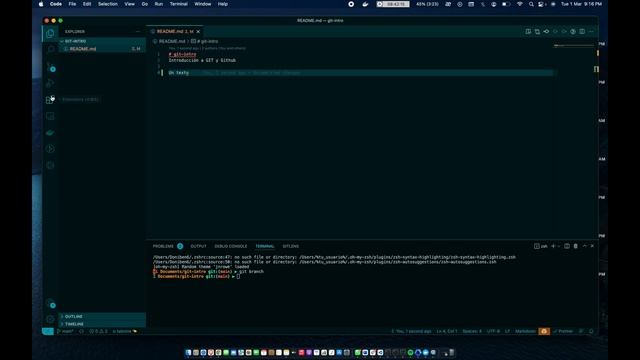Click the feedback icon in status bar
Screen dimensions: 640x360
[581, 331]
